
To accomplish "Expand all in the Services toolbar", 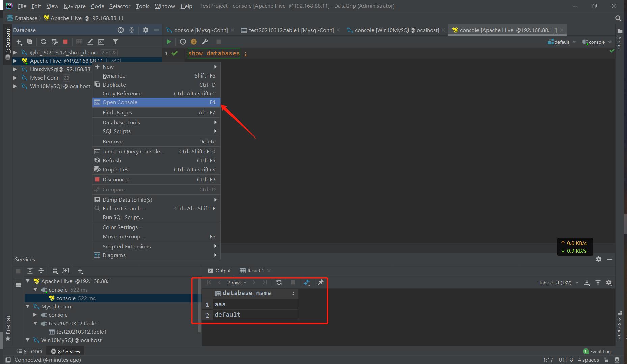I will point(30,271).
